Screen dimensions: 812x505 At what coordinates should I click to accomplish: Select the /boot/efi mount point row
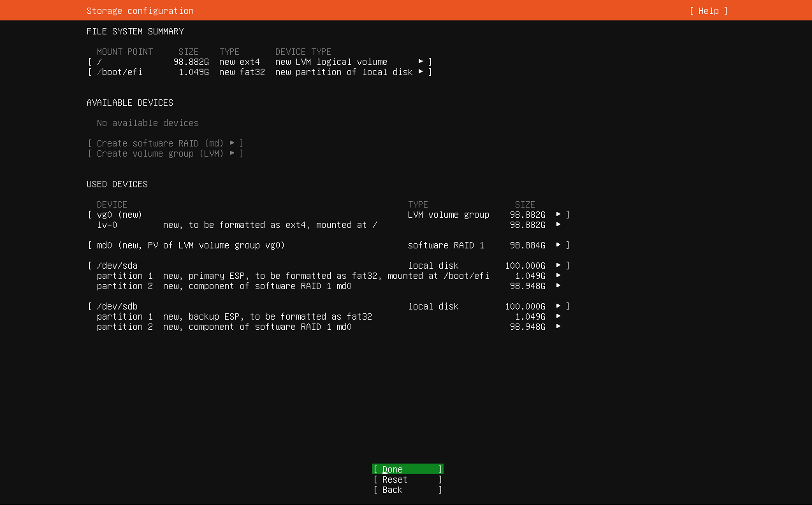(x=260, y=72)
